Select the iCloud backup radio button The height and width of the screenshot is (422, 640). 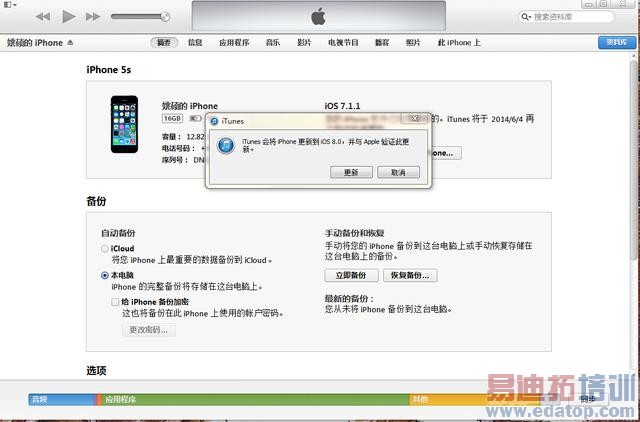point(104,249)
